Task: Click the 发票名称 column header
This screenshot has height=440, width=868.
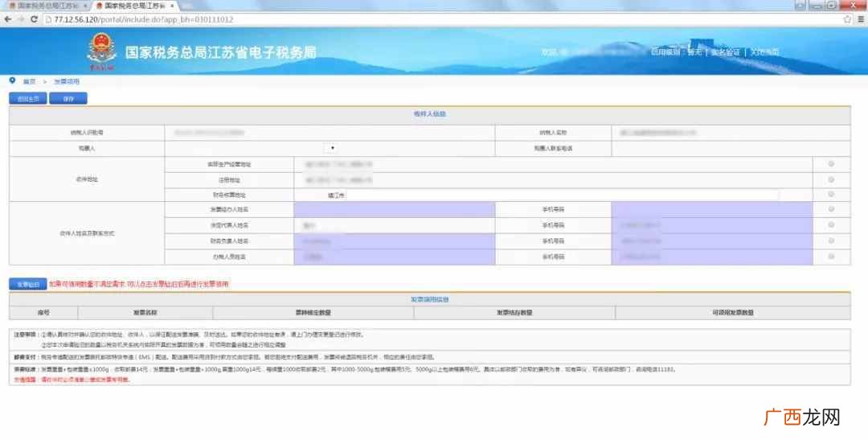Action: pyautogui.click(x=145, y=313)
